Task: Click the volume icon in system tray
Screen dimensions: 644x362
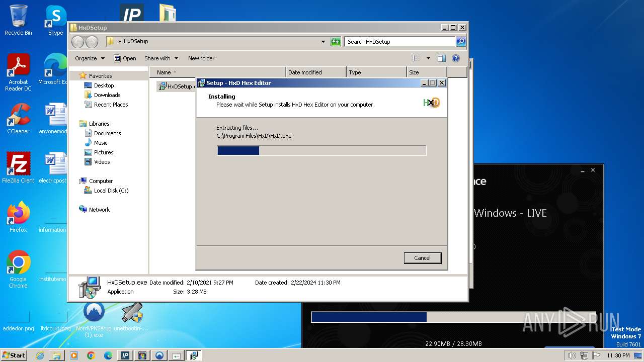Action: click(572, 355)
